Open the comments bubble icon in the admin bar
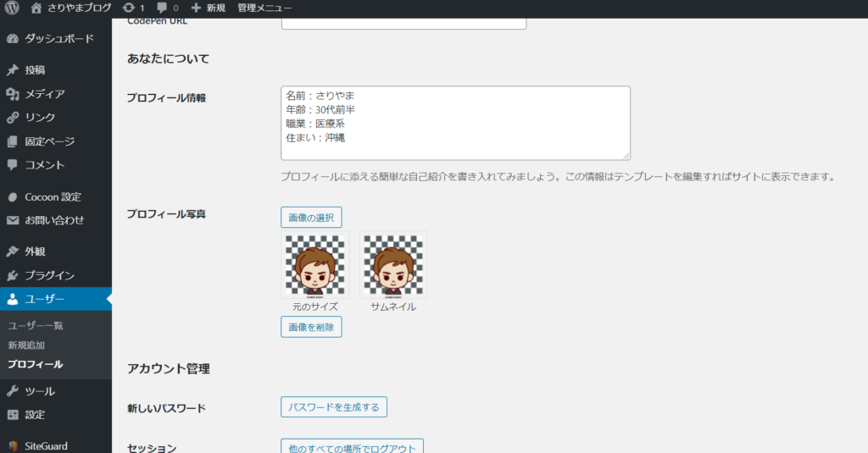Viewport: 868px width, 453px height. click(162, 8)
